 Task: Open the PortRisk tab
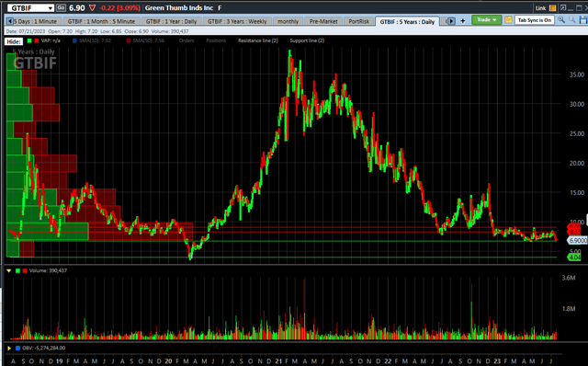coord(359,21)
